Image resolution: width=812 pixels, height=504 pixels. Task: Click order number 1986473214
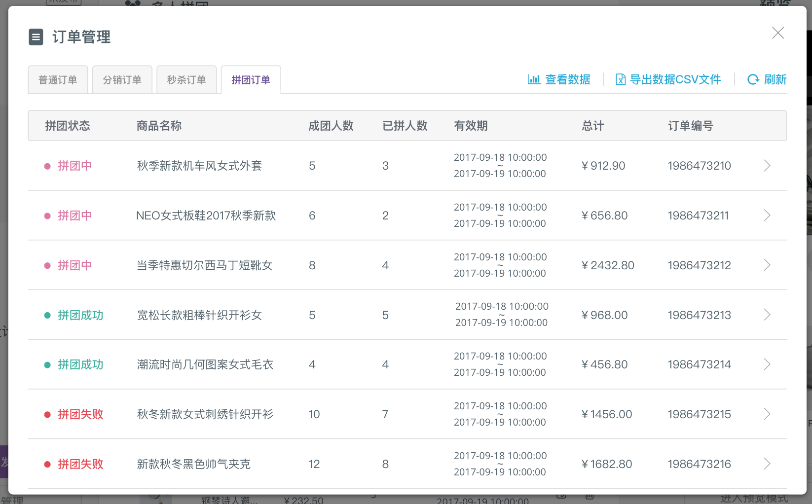click(x=700, y=364)
